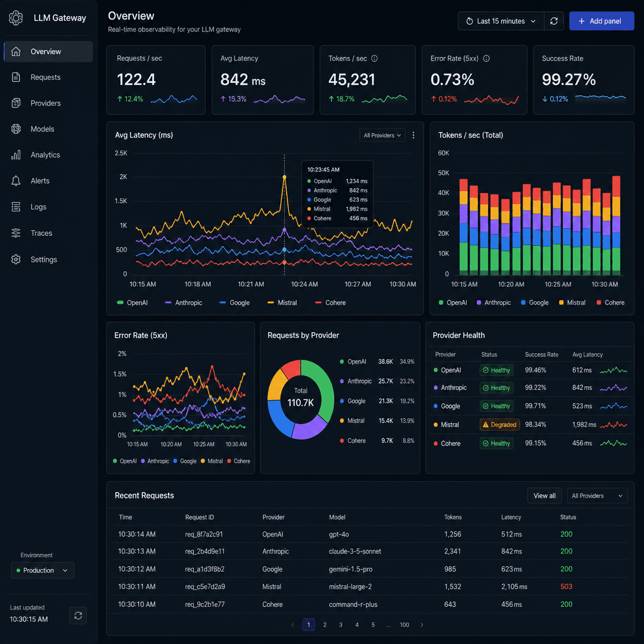Image resolution: width=644 pixels, height=644 pixels.
Task: Toggle Cohere in Tokens / sec legend
Action: click(610, 303)
